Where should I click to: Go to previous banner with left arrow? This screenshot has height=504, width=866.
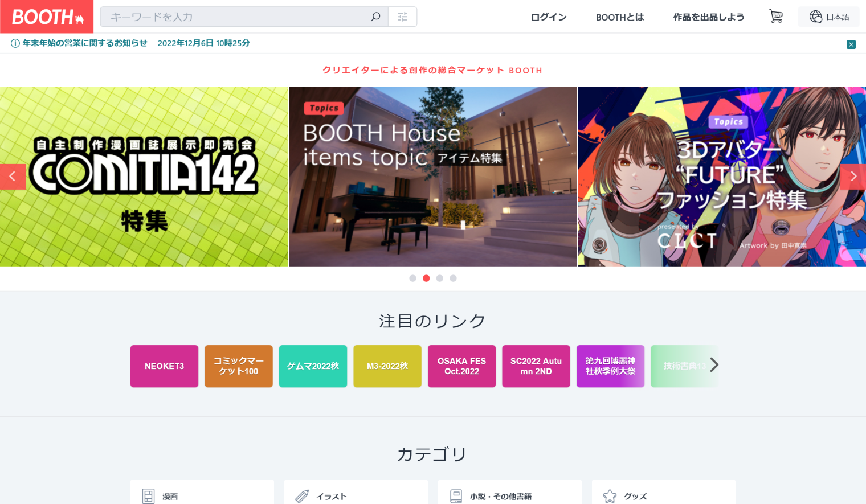pyautogui.click(x=13, y=177)
